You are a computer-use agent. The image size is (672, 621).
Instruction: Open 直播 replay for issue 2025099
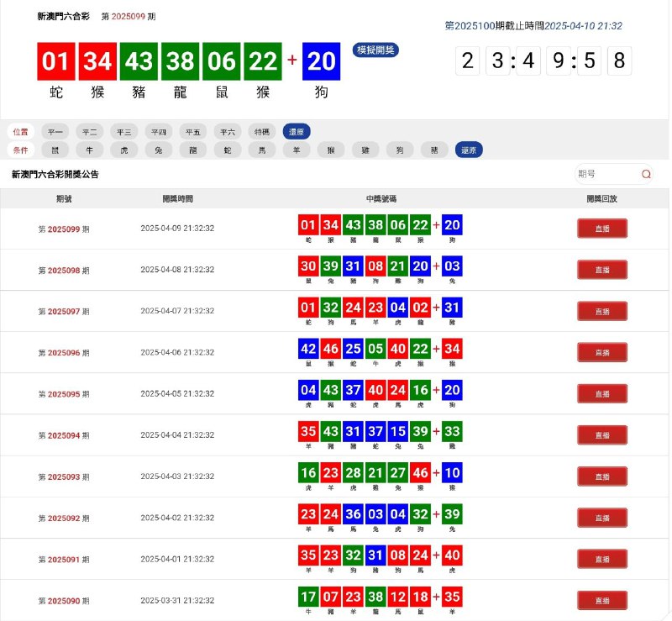pyautogui.click(x=602, y=229)
